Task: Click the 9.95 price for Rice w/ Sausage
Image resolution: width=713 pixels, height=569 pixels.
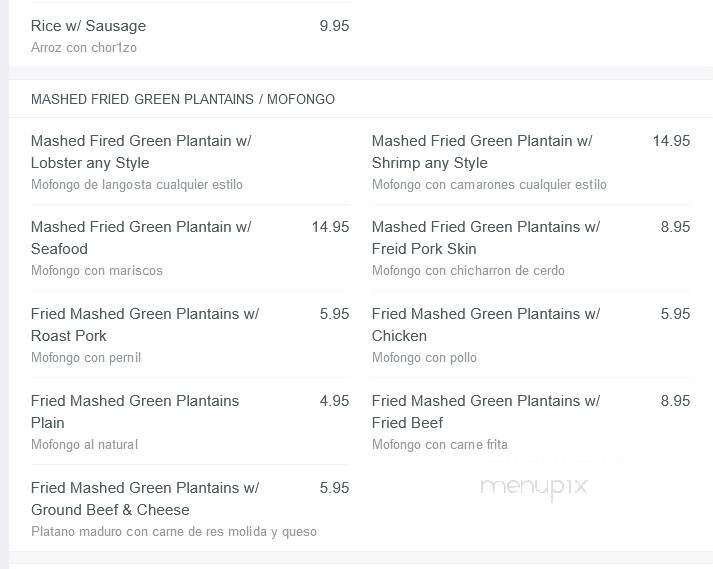Action: [334, 26]
